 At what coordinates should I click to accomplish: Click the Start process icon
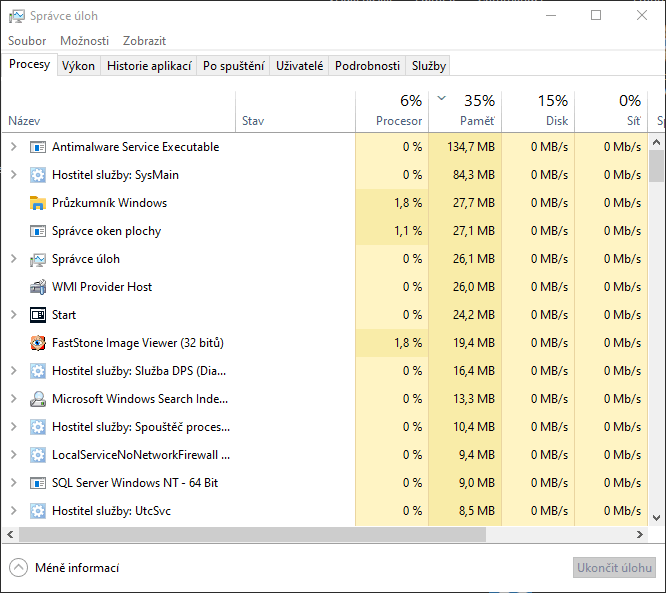(x=38, y=315)
